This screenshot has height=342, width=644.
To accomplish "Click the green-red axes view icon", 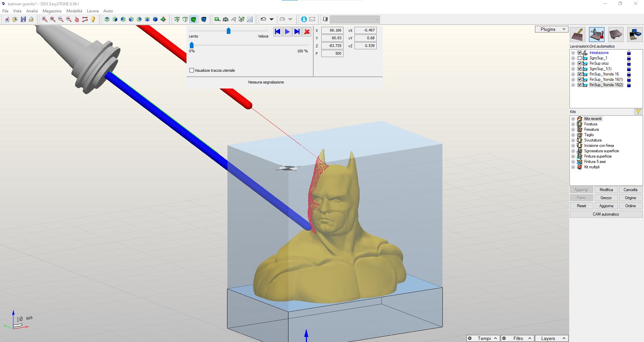I will [163, 19].
